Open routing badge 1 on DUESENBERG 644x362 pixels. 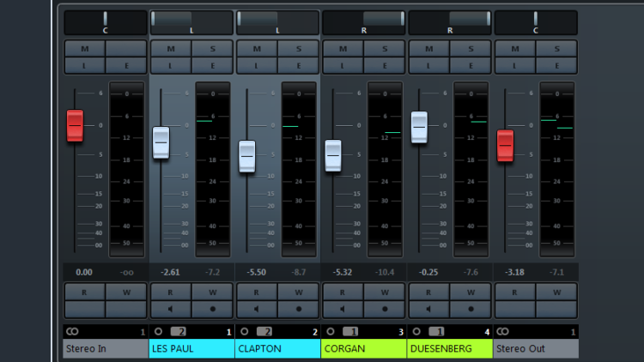[x=436, y=331]
